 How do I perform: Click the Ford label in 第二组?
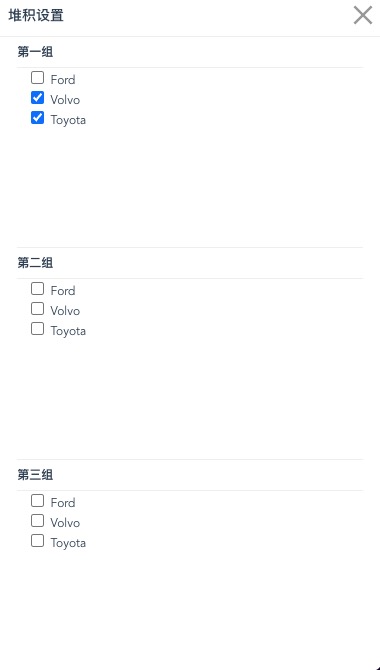point(63,291)
